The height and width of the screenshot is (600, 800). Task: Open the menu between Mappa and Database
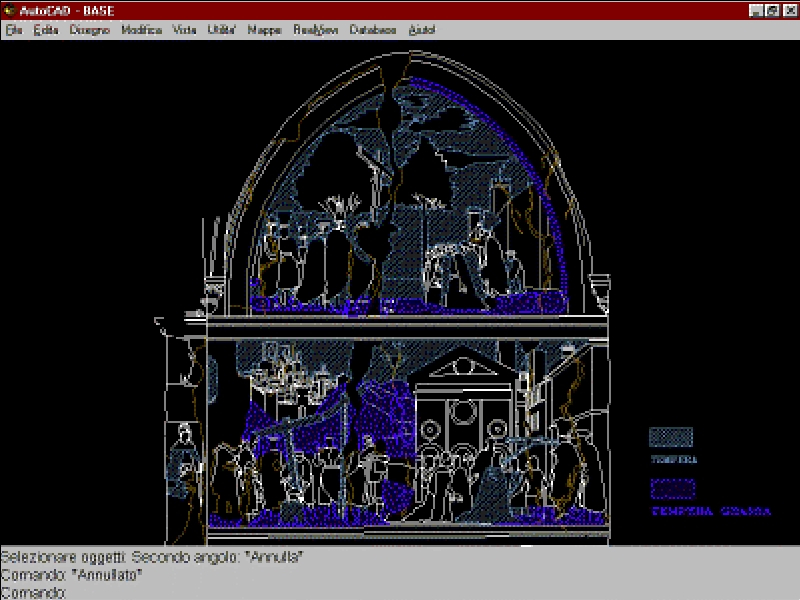pos(316,30)
